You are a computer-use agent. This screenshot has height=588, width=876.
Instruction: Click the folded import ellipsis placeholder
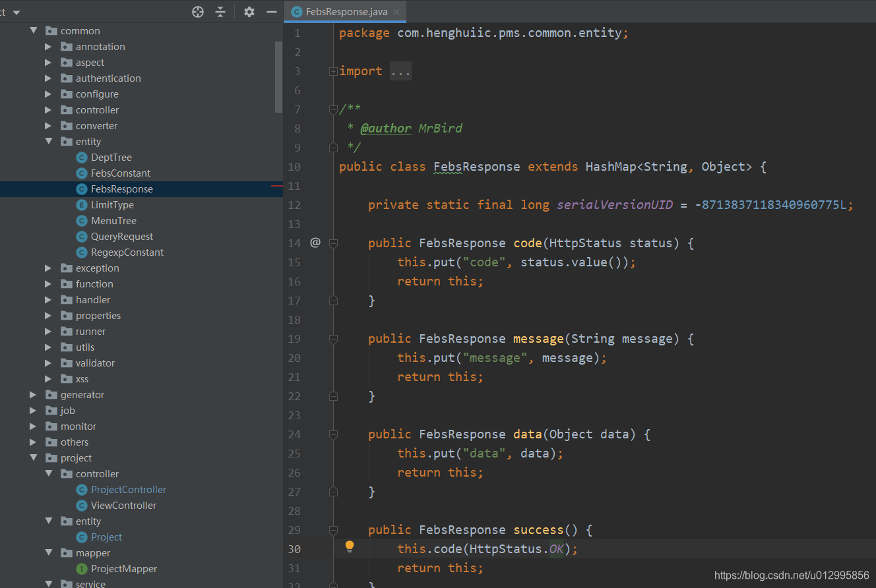400,71
